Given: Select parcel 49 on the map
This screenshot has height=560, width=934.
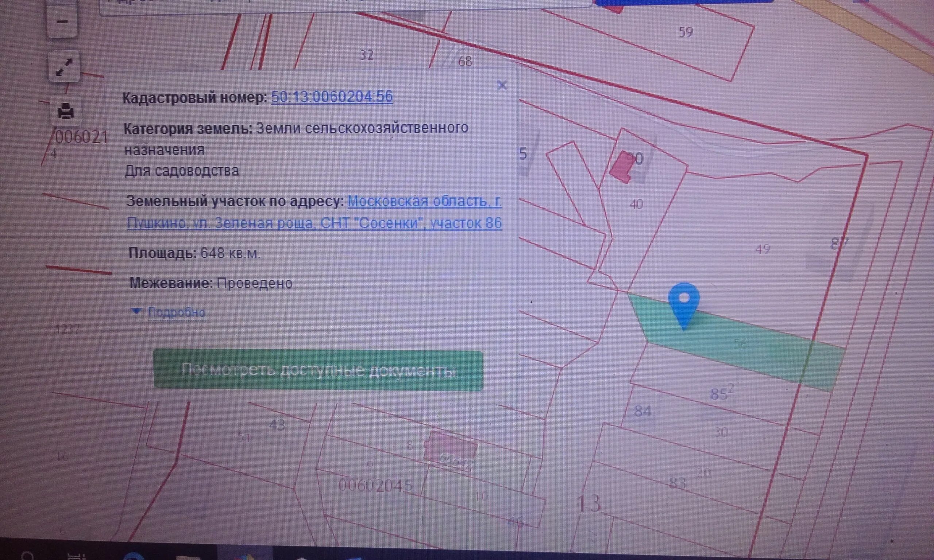Looking at the screenshot, I should click(763, 249).
